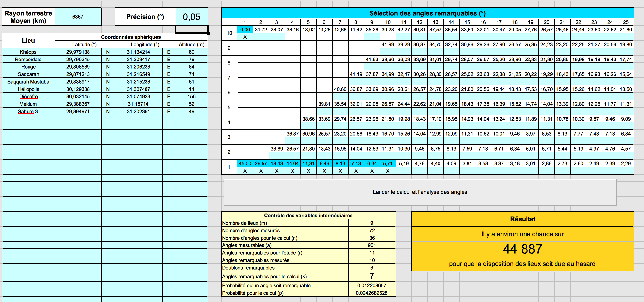Click Meidum longitude 31,15714
644x302 pixels.
tap(139, 104)
